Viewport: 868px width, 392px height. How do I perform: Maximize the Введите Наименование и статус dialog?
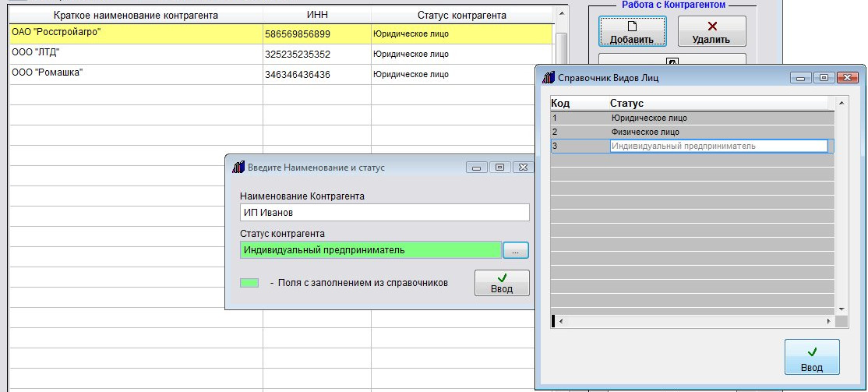tap(499, 168)
